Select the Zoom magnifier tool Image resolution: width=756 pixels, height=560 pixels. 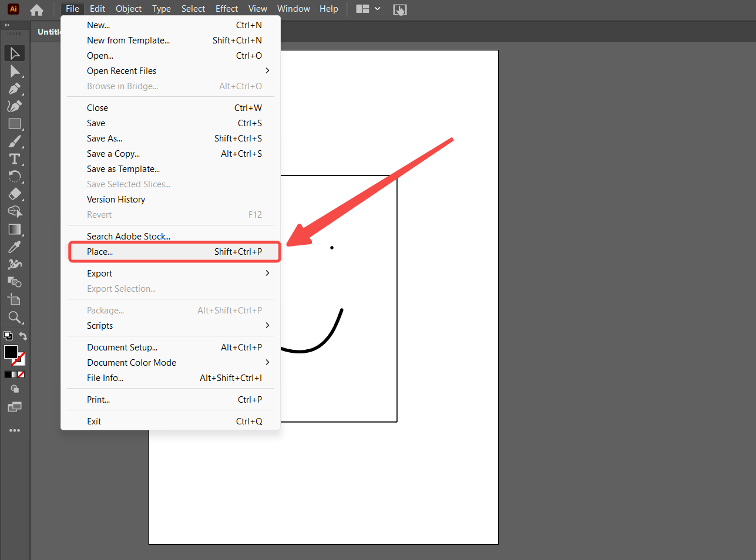[x=15, y=318]
